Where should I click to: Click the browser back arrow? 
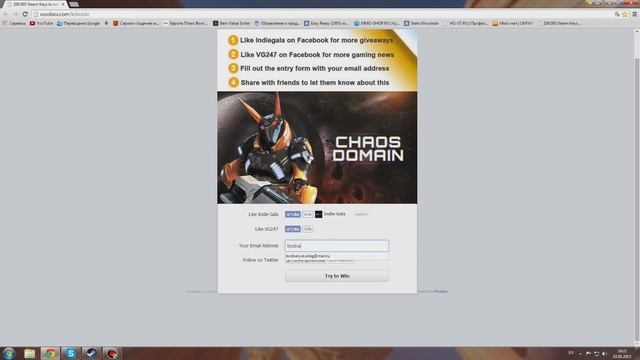click(x=6, y=14)
